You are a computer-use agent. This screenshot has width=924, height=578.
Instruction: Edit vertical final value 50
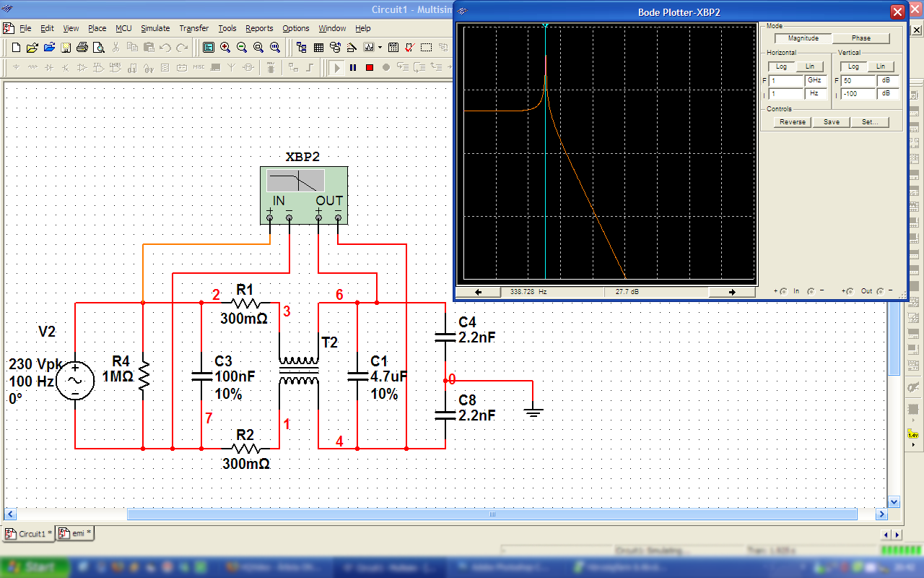point(858,81)
